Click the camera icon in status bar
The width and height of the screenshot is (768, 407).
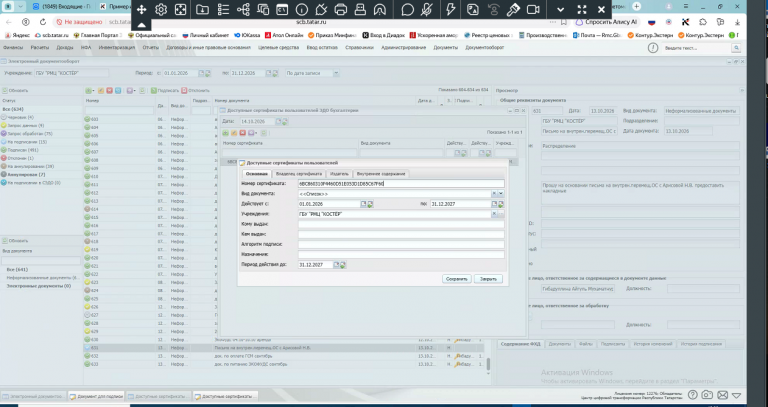point(707,395)
